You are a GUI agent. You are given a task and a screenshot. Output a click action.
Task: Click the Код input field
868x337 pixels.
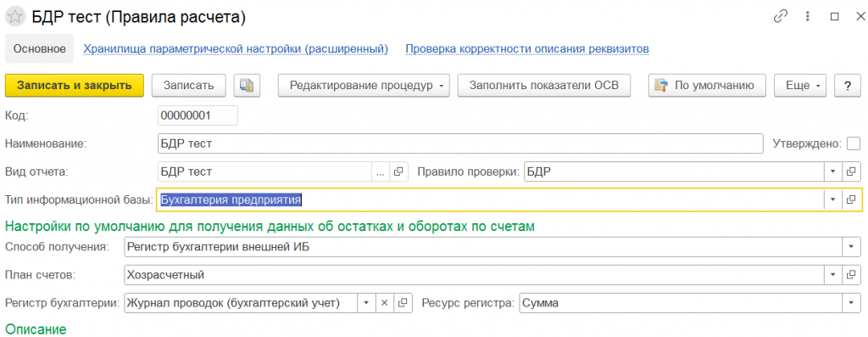pyautogui.click(x=198, y=115)
